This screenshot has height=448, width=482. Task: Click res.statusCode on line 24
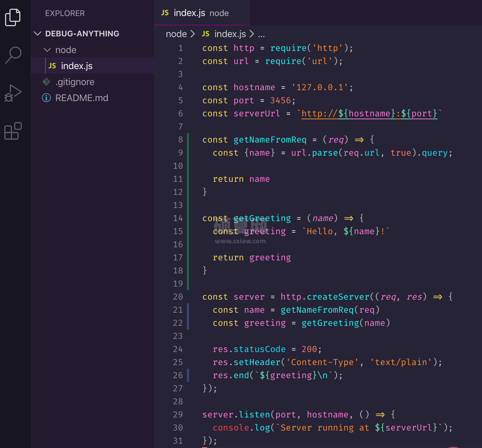tap(249, 349)
